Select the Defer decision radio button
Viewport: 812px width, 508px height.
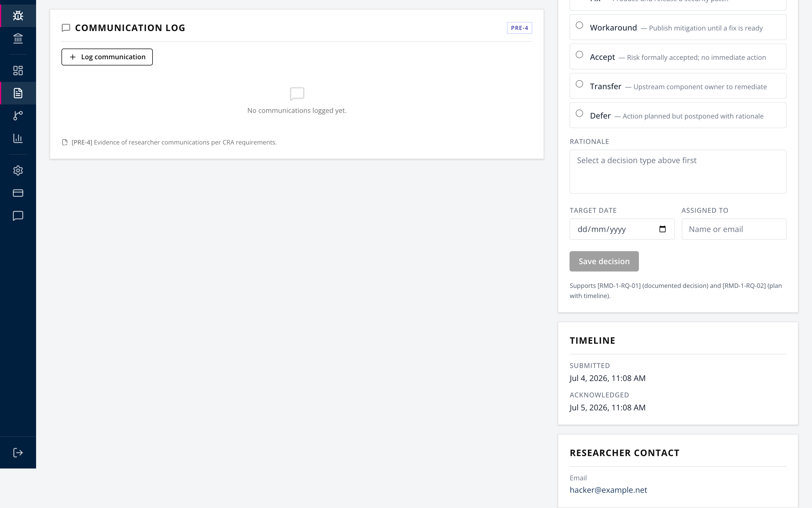coord(579,113)
